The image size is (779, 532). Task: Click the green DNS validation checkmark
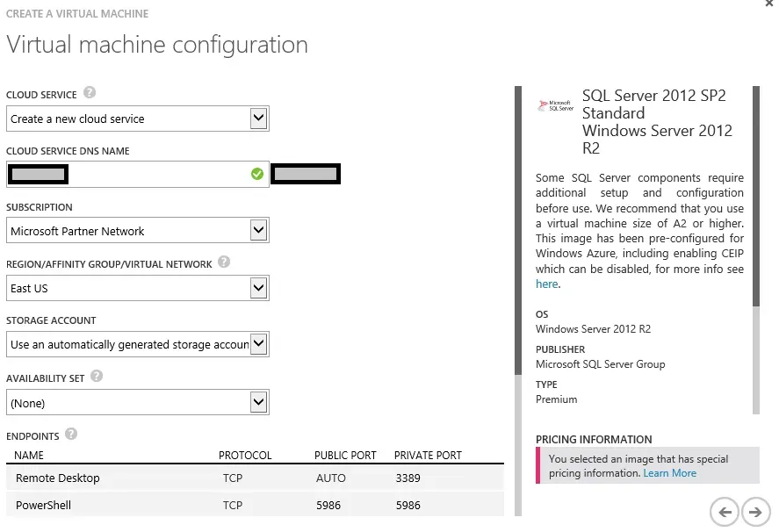256,173
